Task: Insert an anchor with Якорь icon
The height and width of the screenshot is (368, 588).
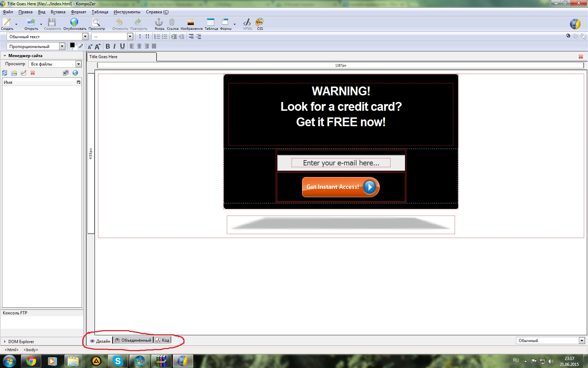Action: [159, 22]
